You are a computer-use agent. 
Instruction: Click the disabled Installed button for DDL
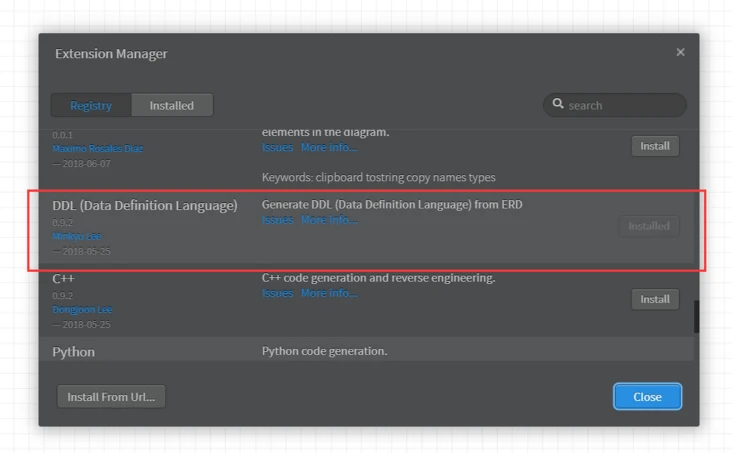(x=649, y=226)
